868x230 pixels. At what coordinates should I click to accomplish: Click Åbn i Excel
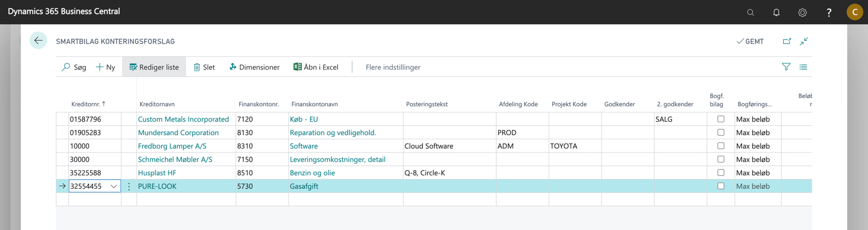coord(316,67)
